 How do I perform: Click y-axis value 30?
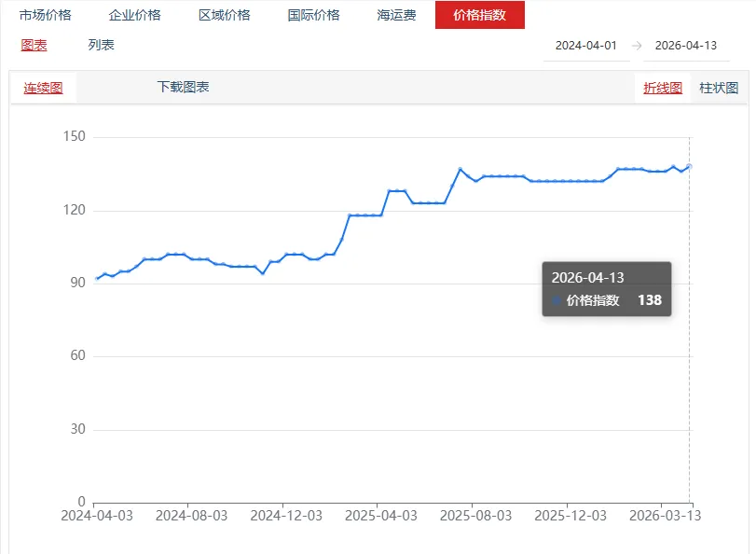pyautogui.click(x=77, y=429)
